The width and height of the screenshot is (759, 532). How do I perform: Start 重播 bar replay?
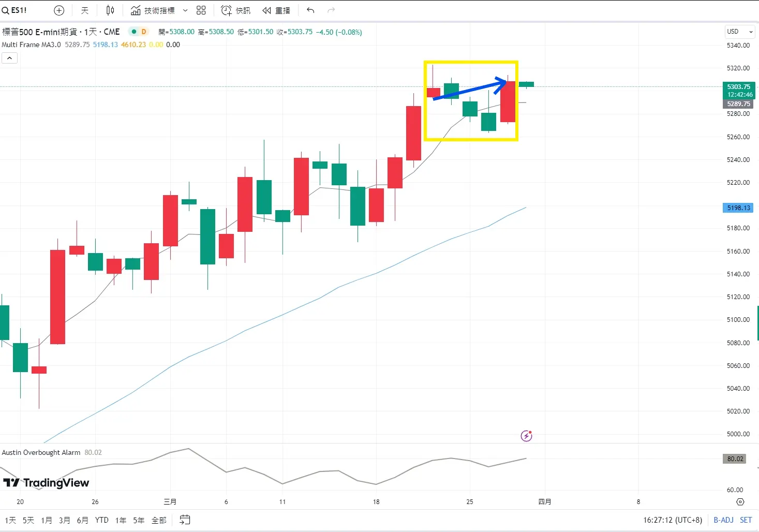pyautogui.click(x=276, y=10)
